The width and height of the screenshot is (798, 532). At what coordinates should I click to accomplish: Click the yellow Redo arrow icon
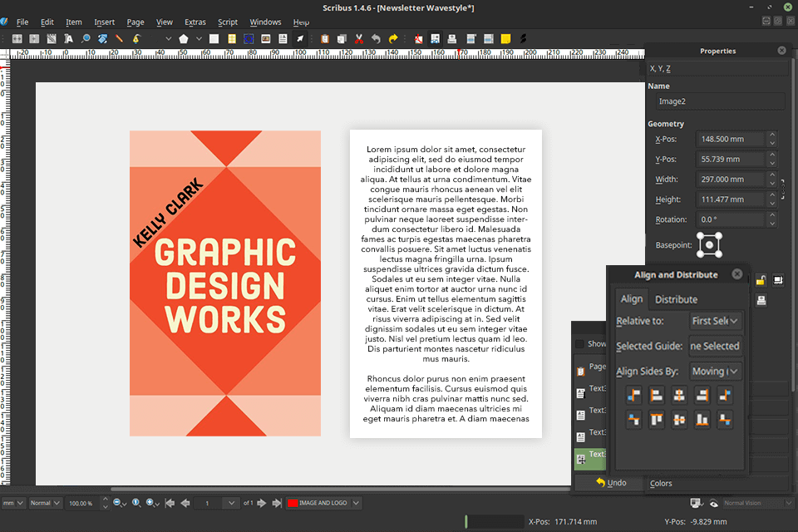click(393, 38)
